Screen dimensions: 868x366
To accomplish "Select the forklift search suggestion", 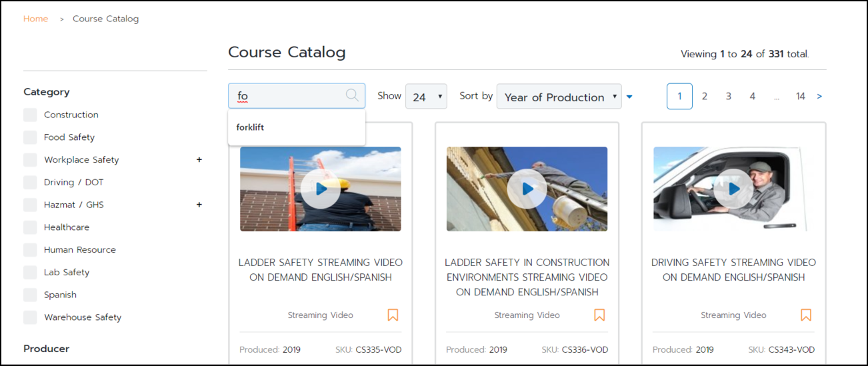I will (297, 127).
